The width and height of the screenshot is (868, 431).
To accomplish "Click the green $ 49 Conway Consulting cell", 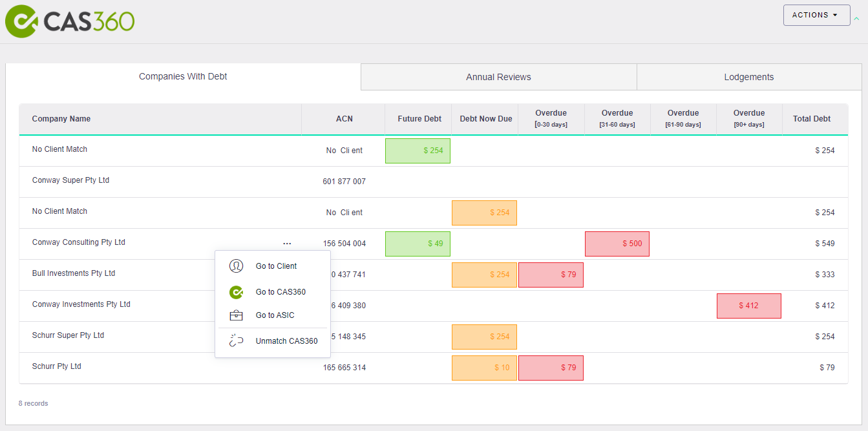I will (418, 244).
